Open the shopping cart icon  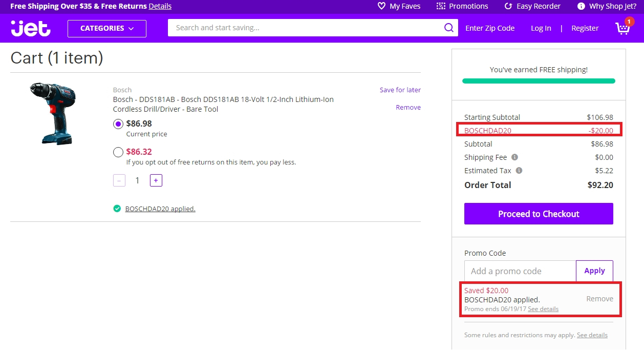point(622,28)
